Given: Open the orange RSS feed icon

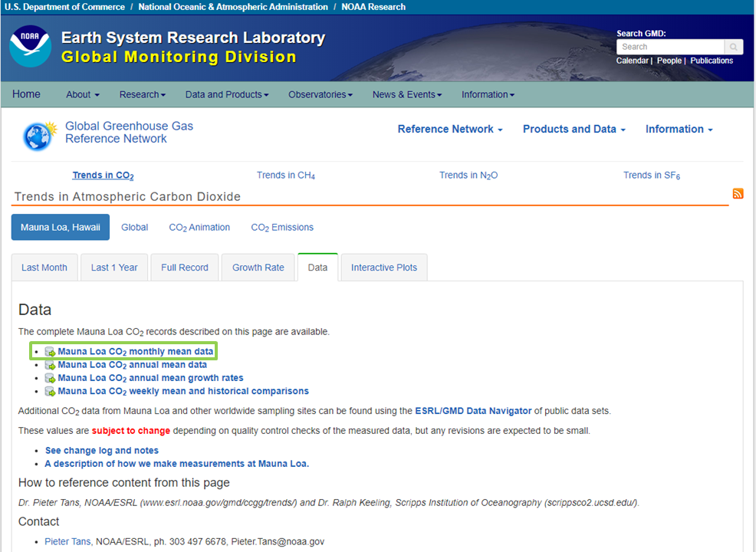Looking at the screenshot, I should [x=738, y=194].
